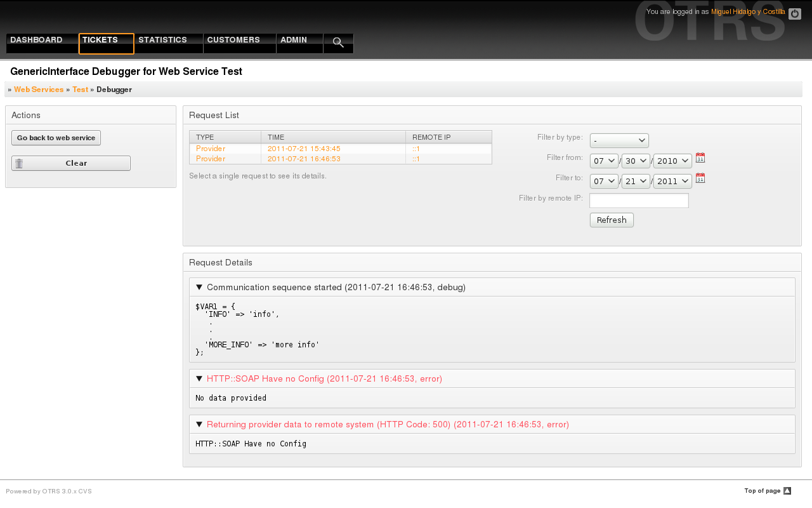Open the Filter to year dropdown
Screen dimensions: 812x508
pos(672,182)
